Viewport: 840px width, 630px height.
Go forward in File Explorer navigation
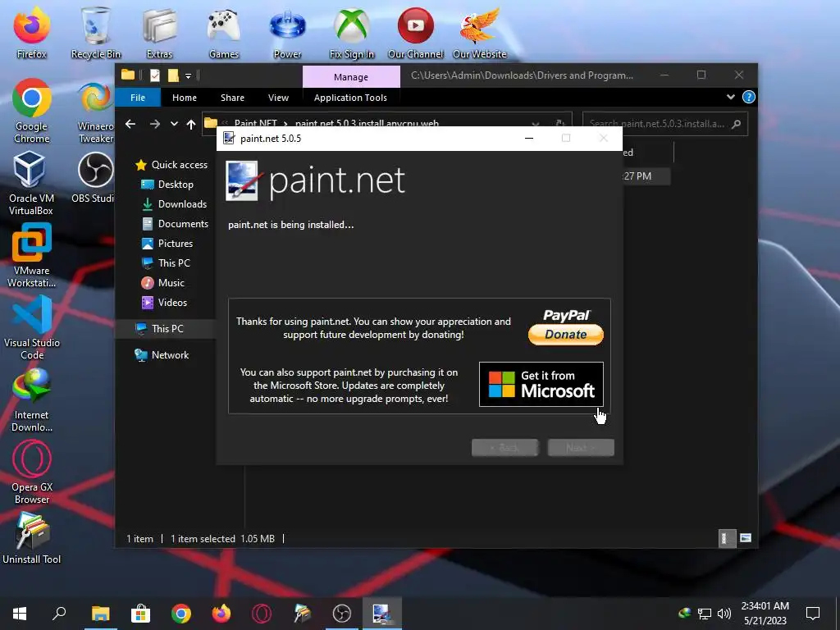(x=155, y=124)
